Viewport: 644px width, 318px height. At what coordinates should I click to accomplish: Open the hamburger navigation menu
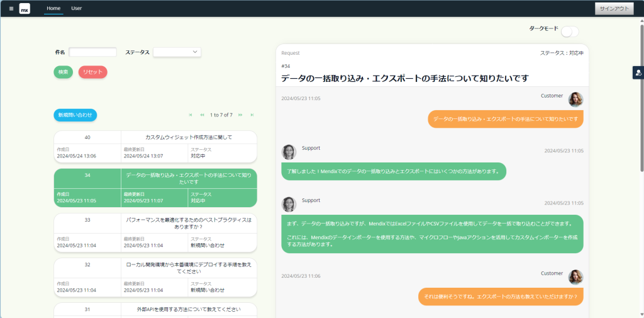11,9
